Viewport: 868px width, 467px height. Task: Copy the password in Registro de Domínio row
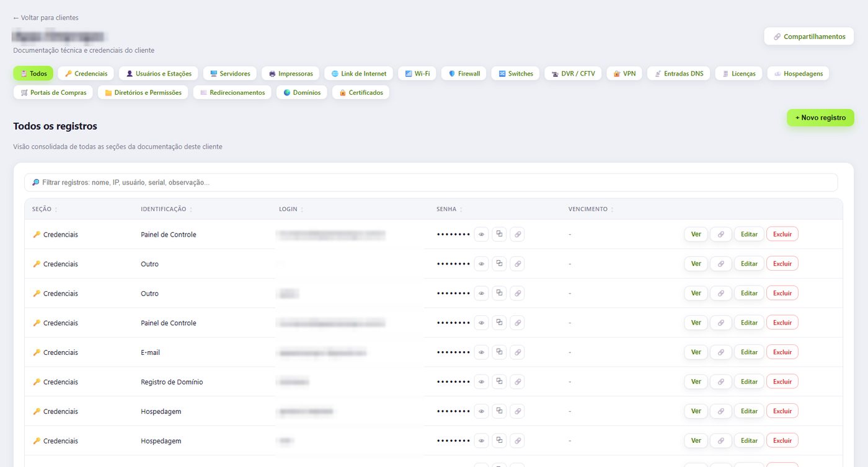click(499, 382)
